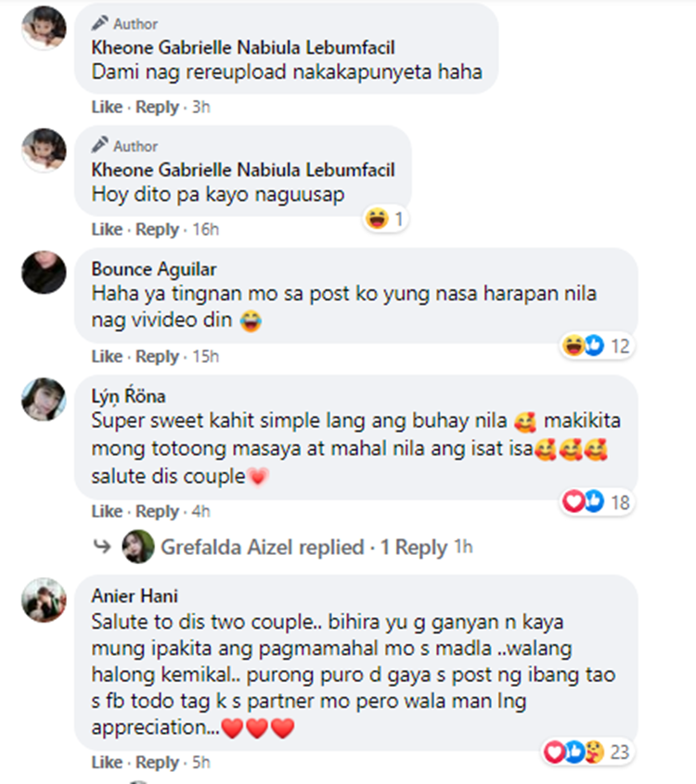Reply to the 'Hoy dito pa kayo naguusap' comment
696x784 pixels.
coord(157,229)
